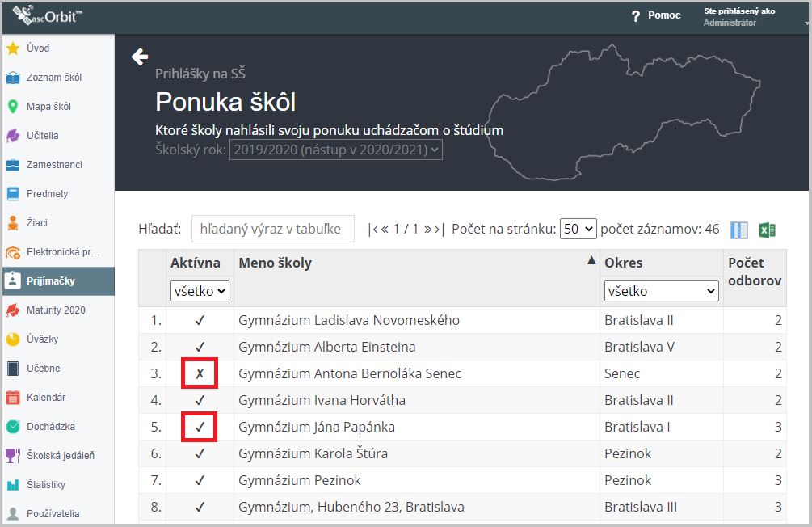Screen dimensions: 812x527
Task: Click the Úväzky pie chart icon
Action: click(13, 339)
